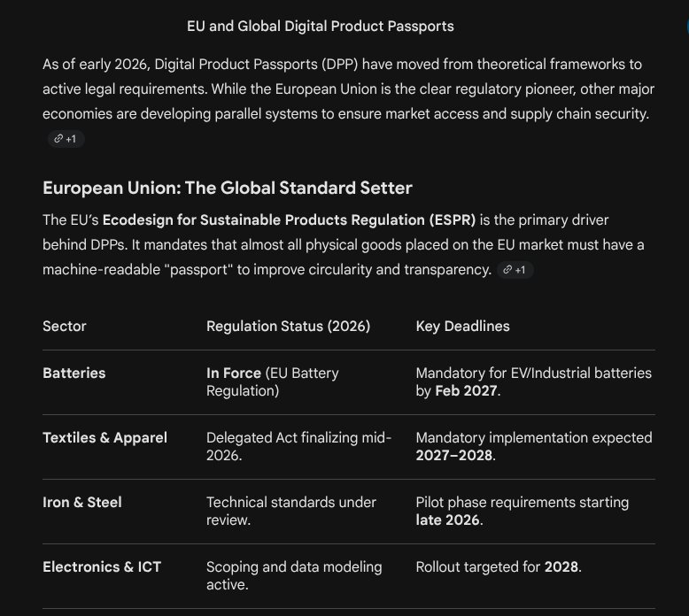Select the 'Regulation Status (2026)' column header

tap(288, 326)
